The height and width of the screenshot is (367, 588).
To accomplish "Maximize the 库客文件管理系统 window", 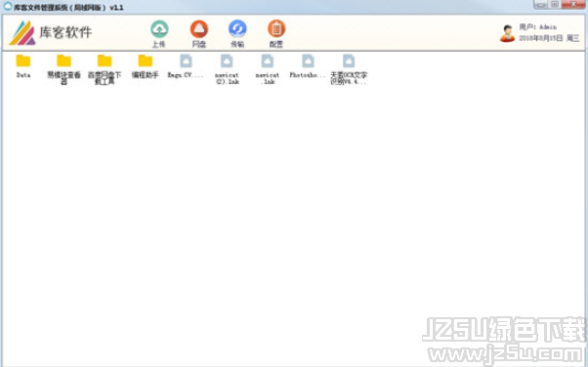I will point(555,4).
